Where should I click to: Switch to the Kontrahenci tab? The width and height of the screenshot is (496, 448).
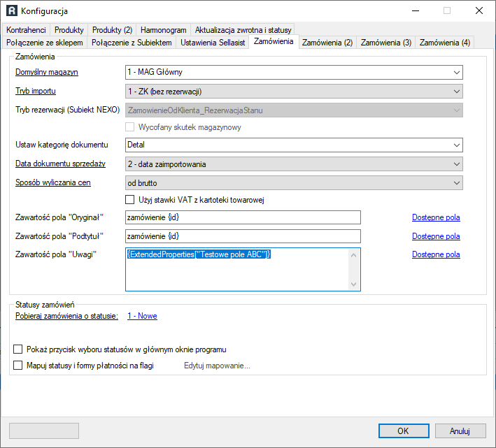[26, 30]
